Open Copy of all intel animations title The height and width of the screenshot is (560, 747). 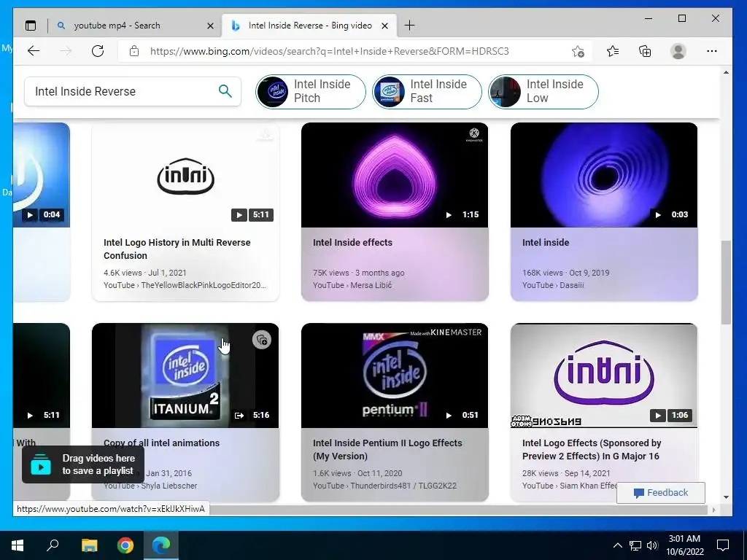161,443
